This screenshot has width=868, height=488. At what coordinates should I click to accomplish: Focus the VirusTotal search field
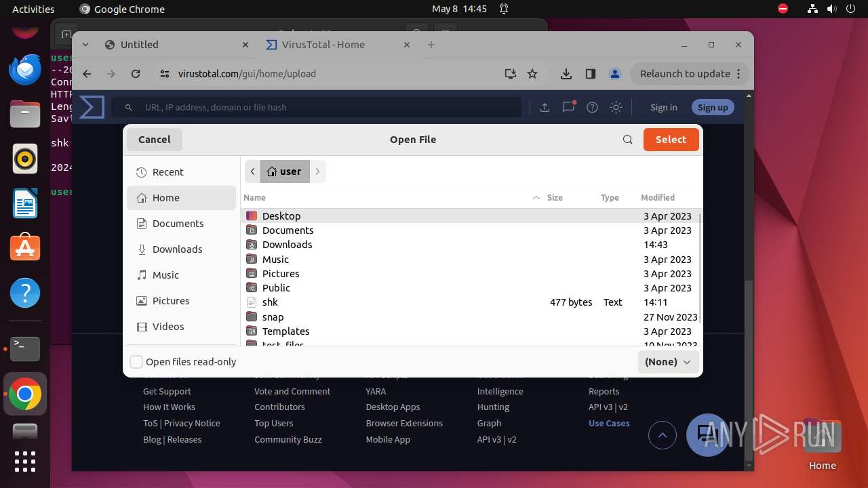(x=317, y=107)
